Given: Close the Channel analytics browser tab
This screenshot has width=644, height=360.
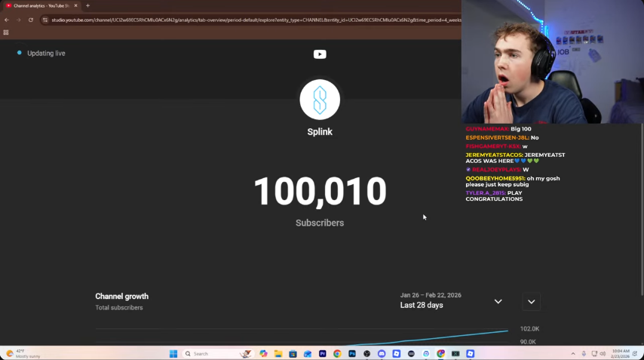Looking at the screenshot, I should tap(75, 6).
